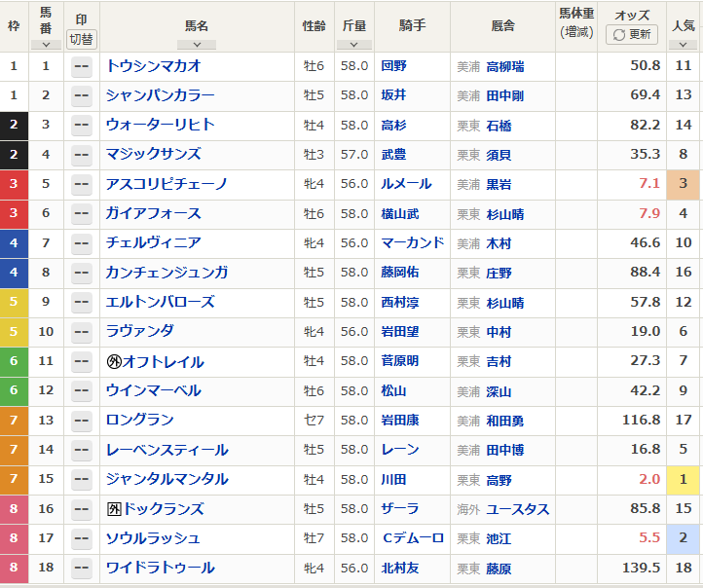Open horse page for レーベンスティール
This screenshot has height=588, width=703.
pos(166,450)
